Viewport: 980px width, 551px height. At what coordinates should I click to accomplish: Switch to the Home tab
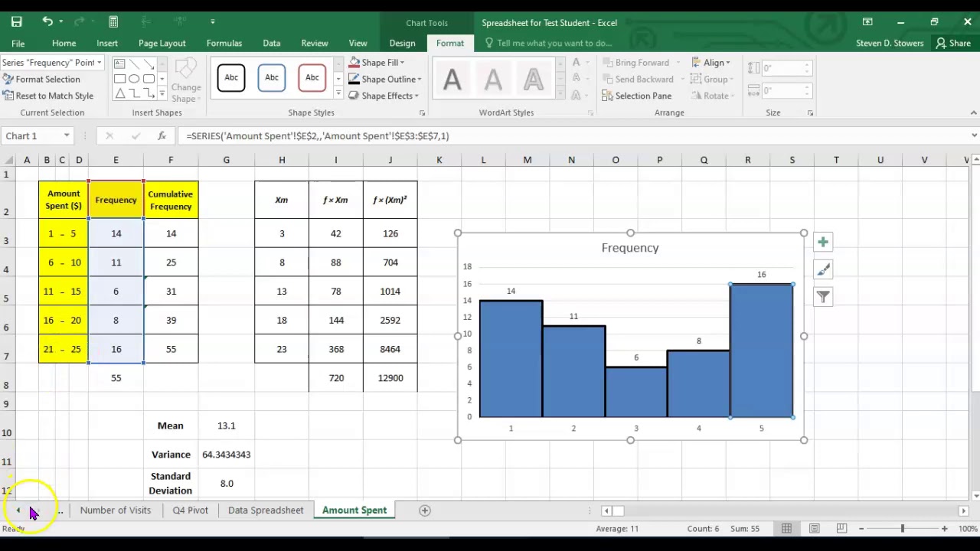coord(64,43)
